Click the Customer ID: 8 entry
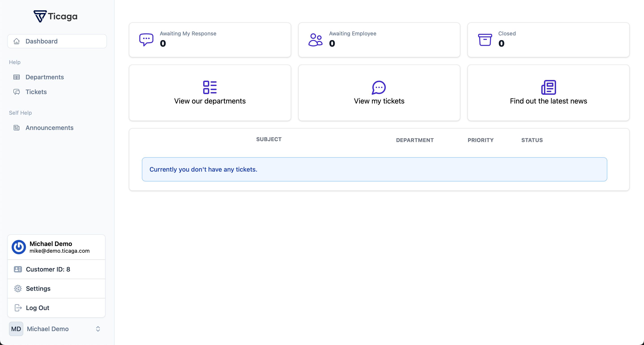Image resolution: width=644 pixels, height=345 pixels. [x=56, y=269]
